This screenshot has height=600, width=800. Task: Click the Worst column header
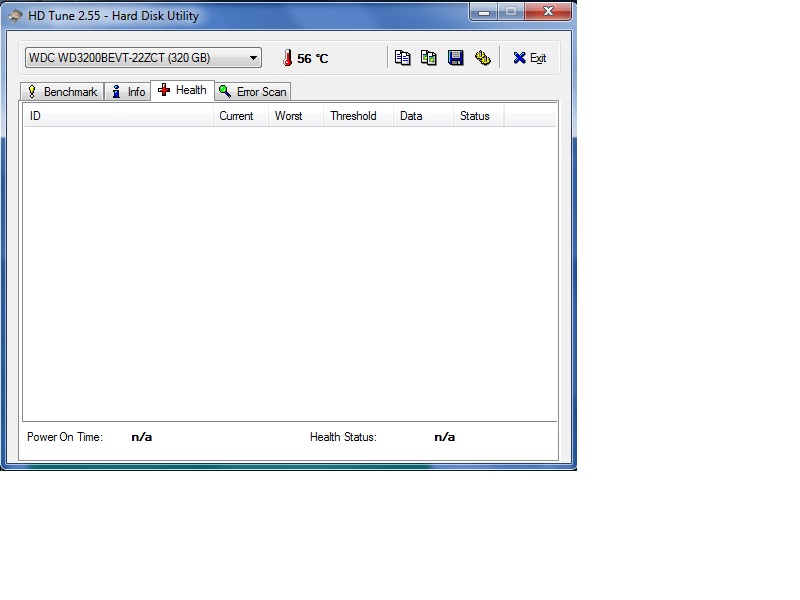[296, 116]
